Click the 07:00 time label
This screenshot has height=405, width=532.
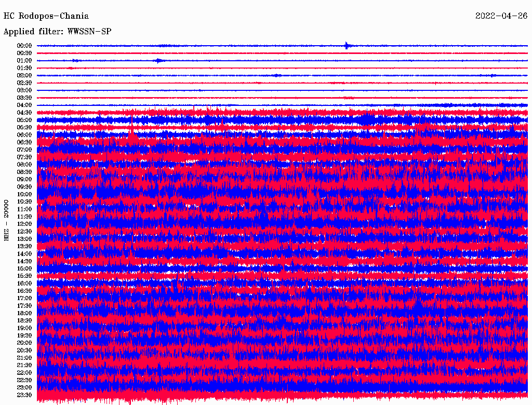pos(24,150)
